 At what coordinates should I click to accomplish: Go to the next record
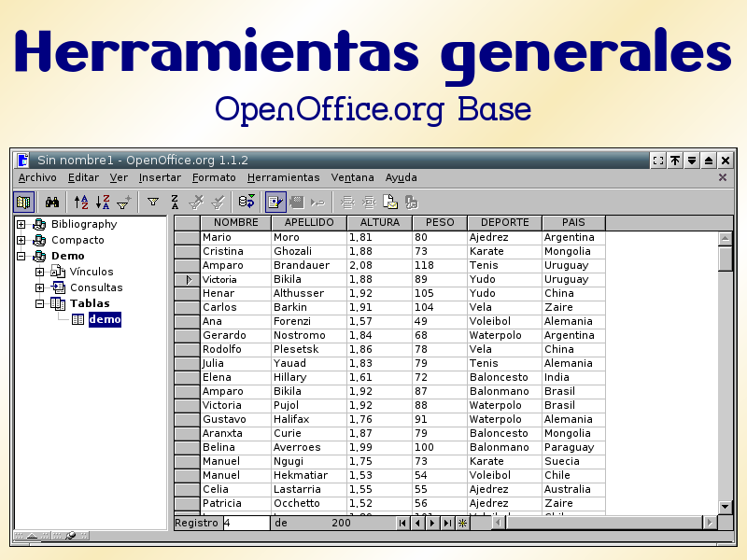click(432, 524)
